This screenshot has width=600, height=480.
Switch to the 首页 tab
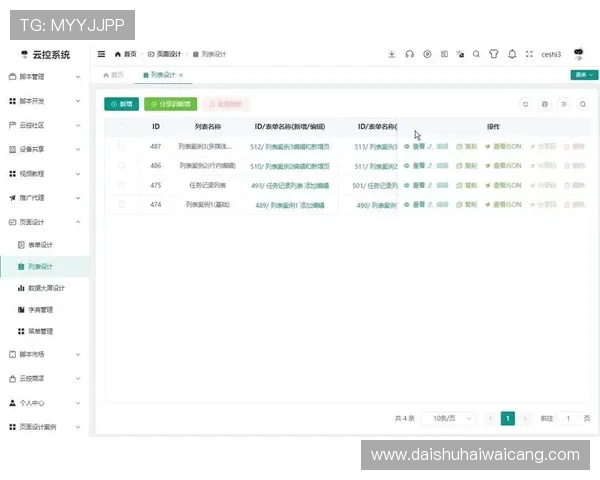click(x=114, y=75)
